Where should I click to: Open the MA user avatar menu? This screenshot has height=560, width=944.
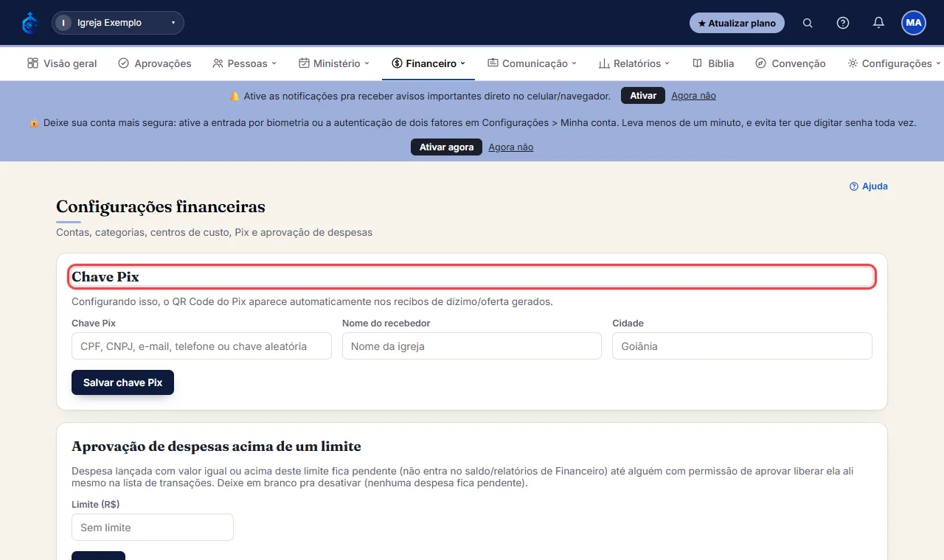coord(914,23)
